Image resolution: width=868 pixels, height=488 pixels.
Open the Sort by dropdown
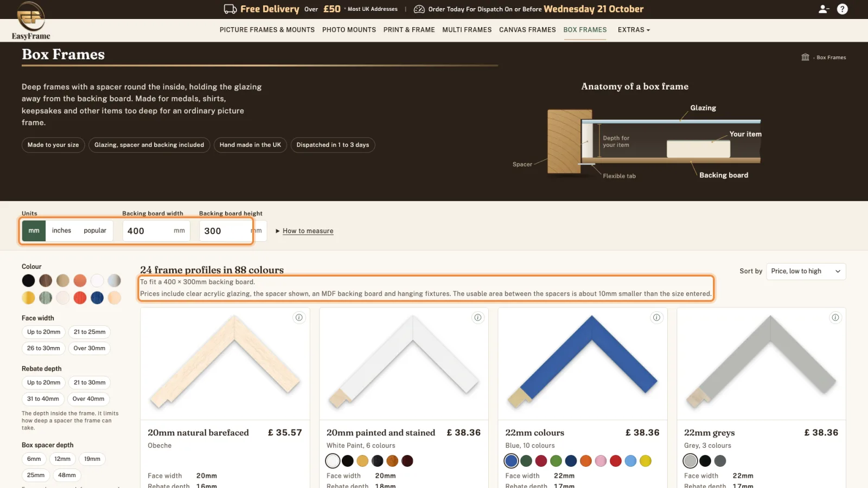tap(806, 271)
